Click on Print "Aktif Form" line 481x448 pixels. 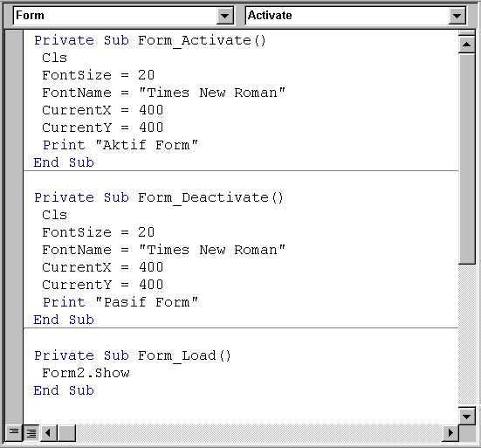(120, 145)
